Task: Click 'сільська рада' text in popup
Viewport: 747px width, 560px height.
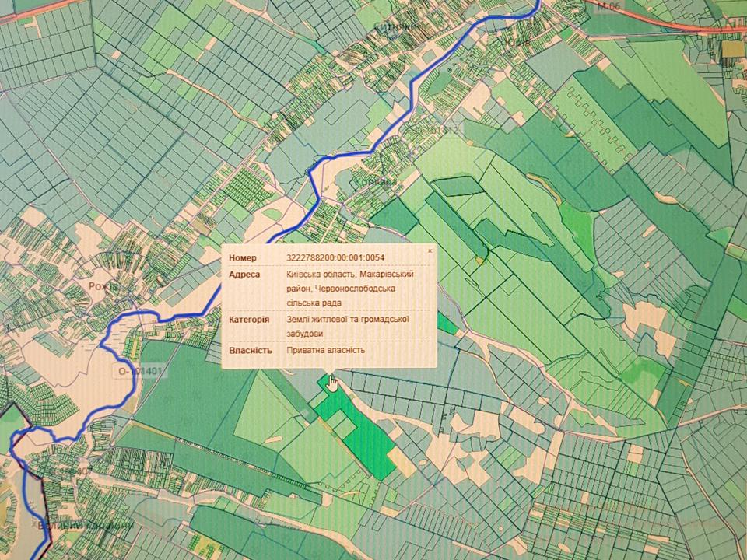Action: 314,303
